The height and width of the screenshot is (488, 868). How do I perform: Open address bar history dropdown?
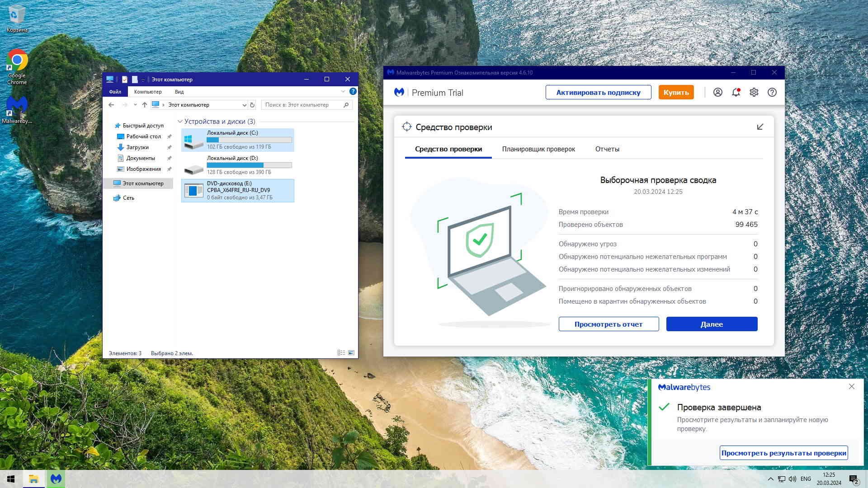pos(244,105)
